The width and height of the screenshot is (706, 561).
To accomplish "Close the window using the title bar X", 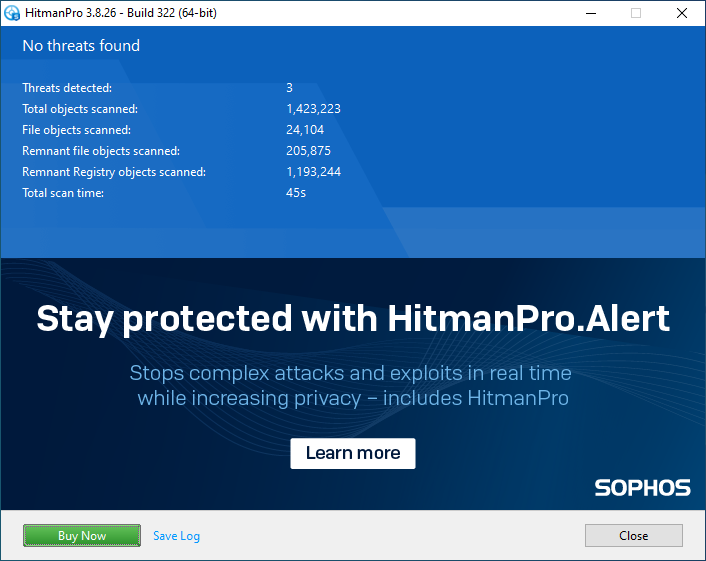I will click(682, 13).
